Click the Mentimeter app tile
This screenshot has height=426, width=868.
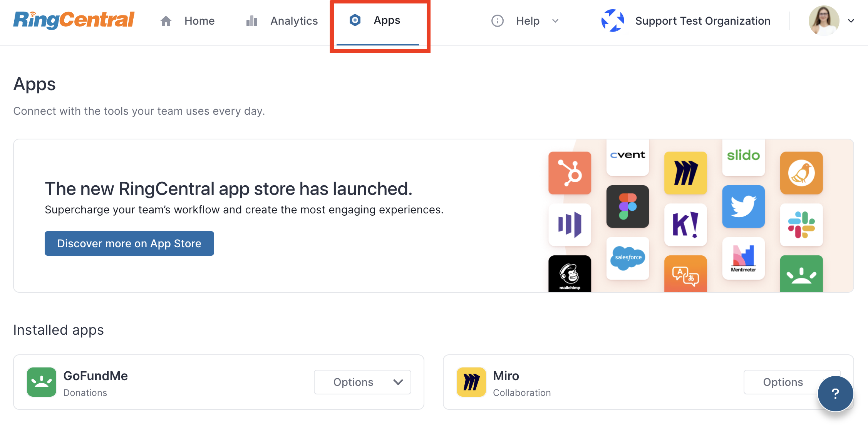743,258
